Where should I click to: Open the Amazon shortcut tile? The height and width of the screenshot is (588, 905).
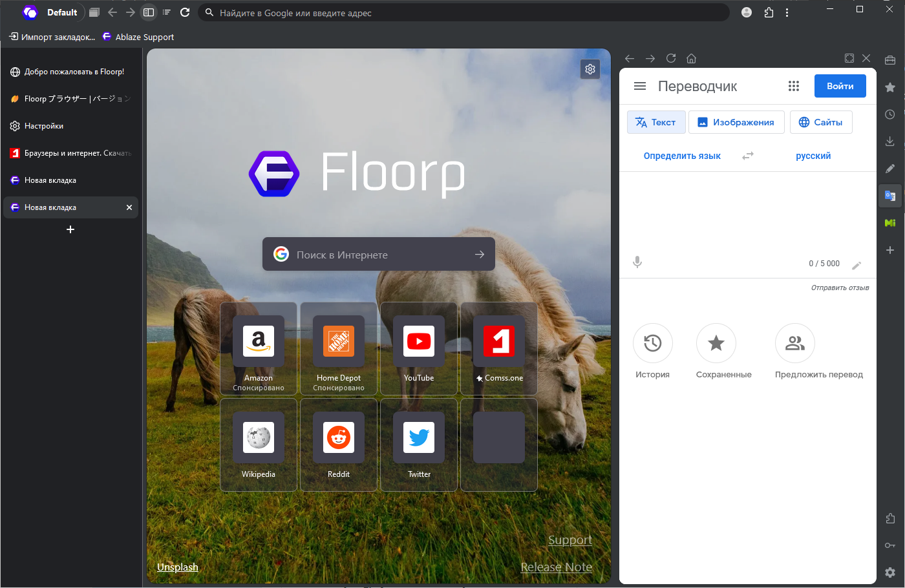point(259,349)
